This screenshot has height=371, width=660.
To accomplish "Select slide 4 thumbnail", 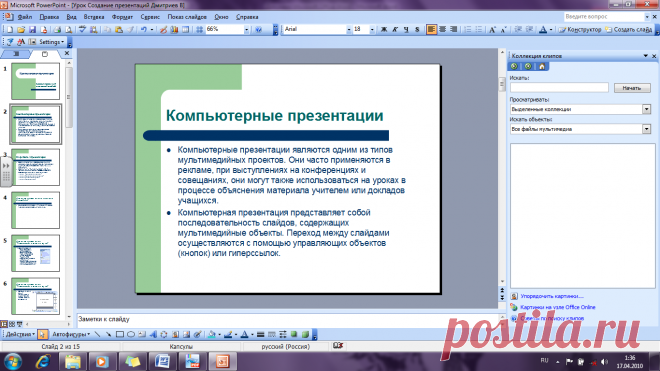I will point(36,210).
